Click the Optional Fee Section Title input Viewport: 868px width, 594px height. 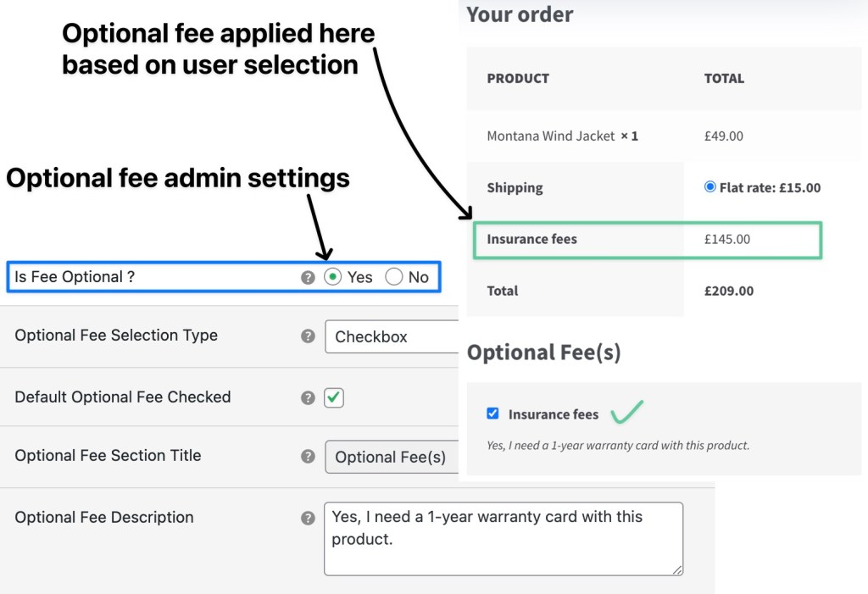coord(392,457)
